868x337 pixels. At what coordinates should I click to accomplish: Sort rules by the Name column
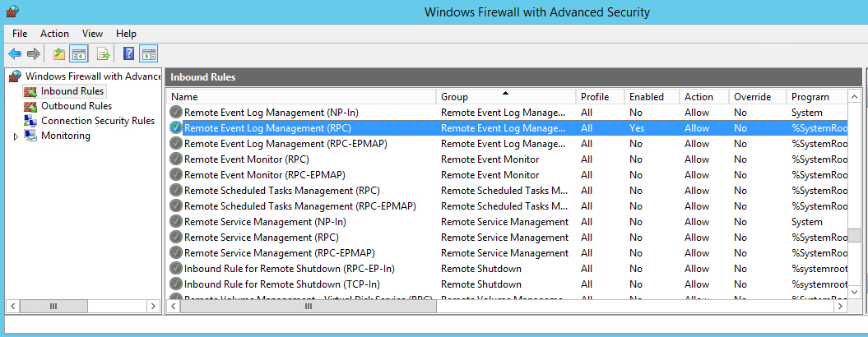click(301, 97)
